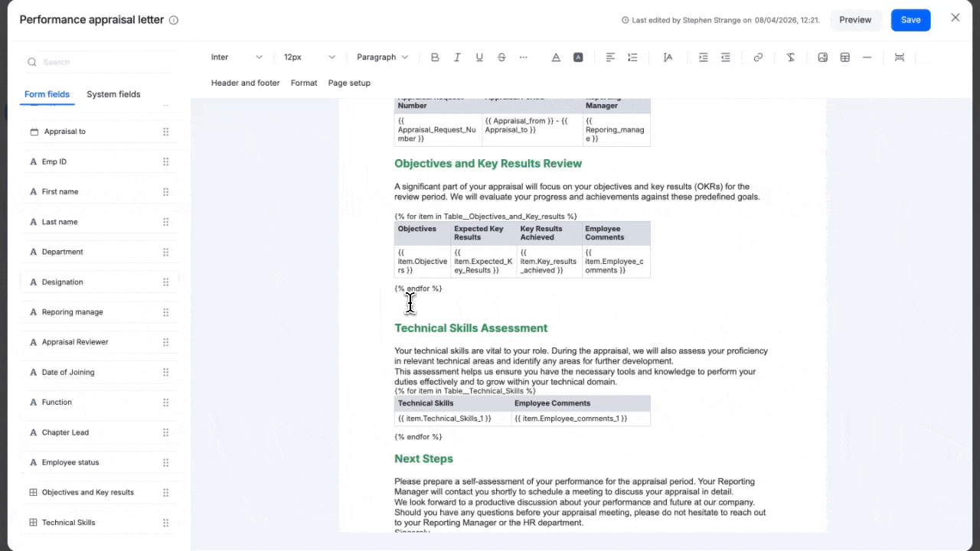This screenshot has height=551, width=980.
Task: Toggle italic text formatting
Action: [457, 57]
